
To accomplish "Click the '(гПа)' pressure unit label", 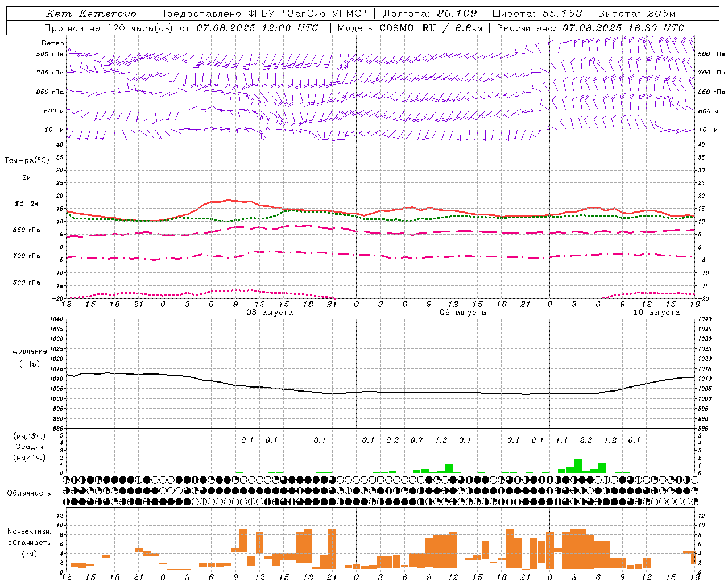I will coord(30,364).
